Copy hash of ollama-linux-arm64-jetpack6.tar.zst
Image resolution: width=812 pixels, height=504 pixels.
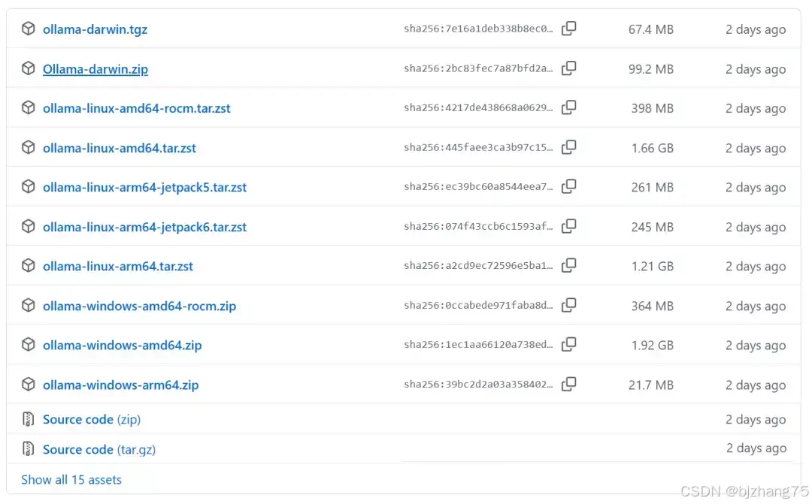coord(568,227)
